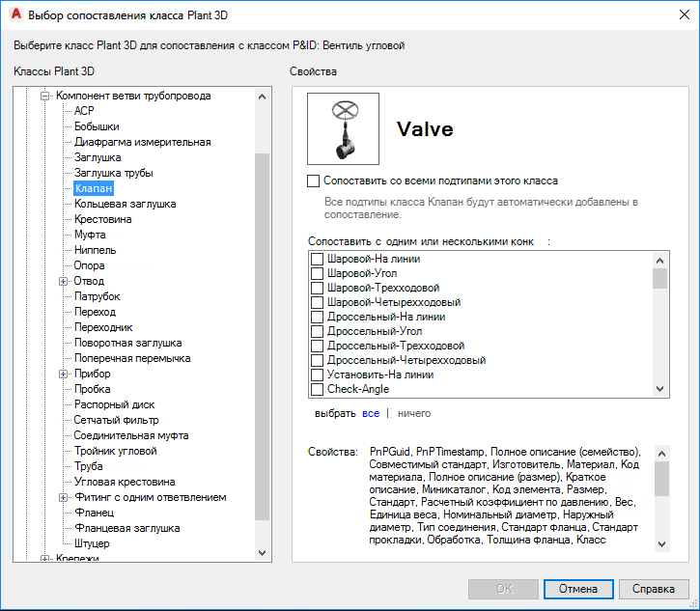Check the Check-Angle checkbox
This screenshot has height=611, width=700.
point(317,389)
